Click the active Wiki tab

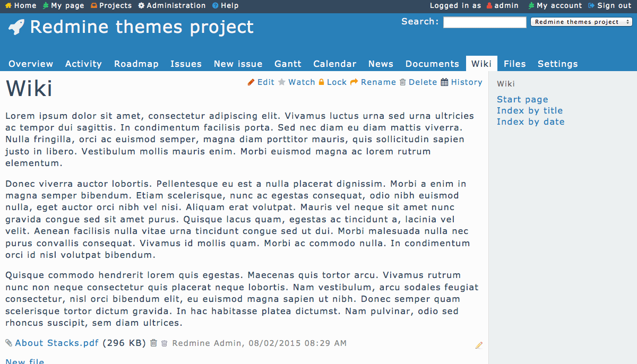(x=481, y=64)
